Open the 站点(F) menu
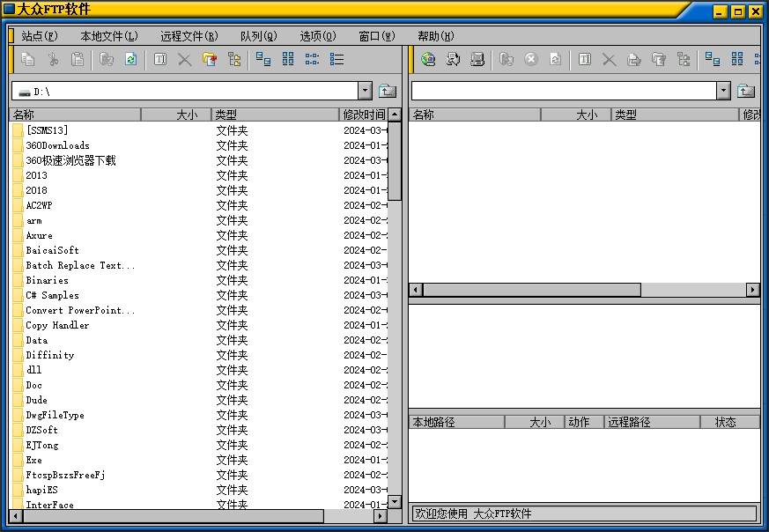 40,36
